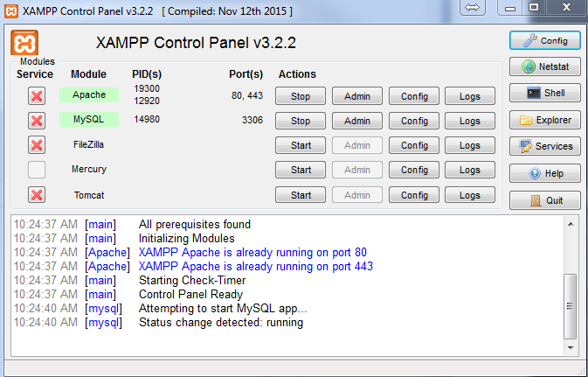Select the Apache module label
Viewport: 588px width, 377px height.
pyautogui.click(x=89, y=94)
